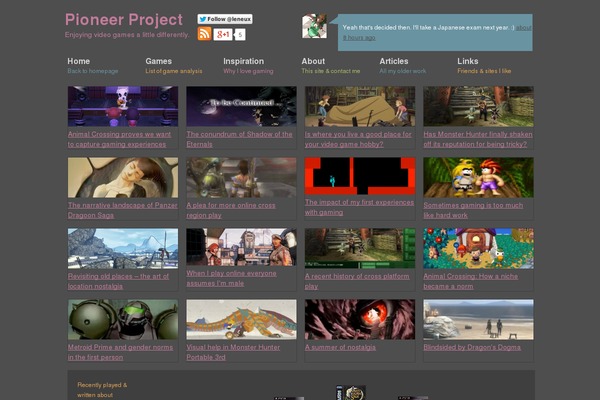
Task: Open Blindsided by Dragon's Dogma thumbnail
Action: click(x=478, y=320)
